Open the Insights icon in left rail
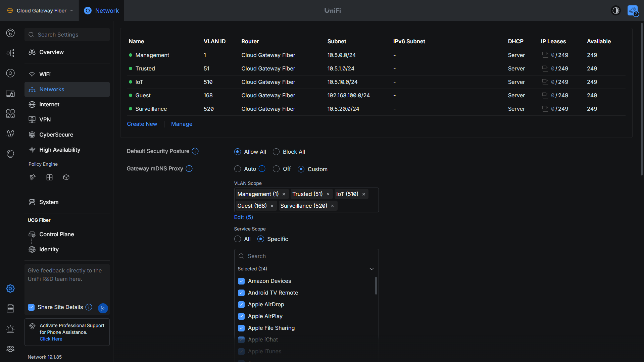644x362 pixels. pos(10,154)
